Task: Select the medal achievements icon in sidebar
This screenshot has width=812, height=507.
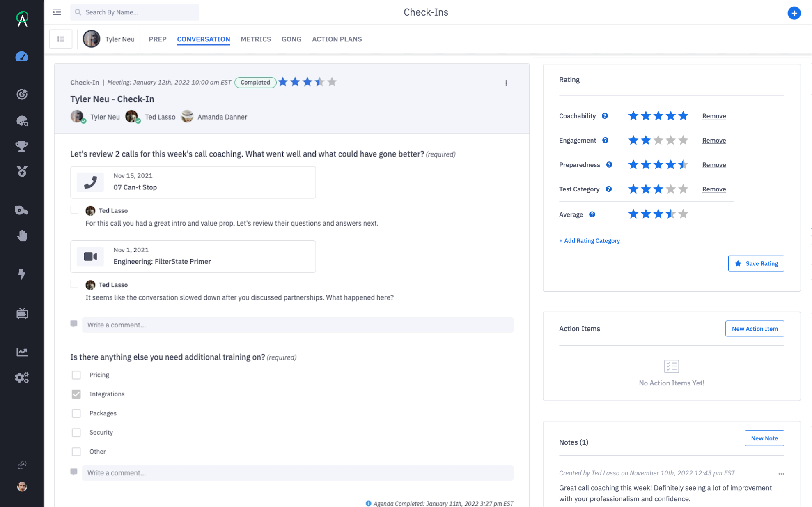Action: [x=22, y=171]
